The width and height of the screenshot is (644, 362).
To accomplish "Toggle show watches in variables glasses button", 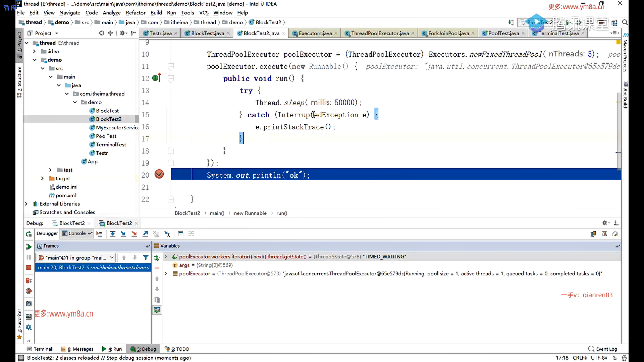I will [x=157, y=310].
